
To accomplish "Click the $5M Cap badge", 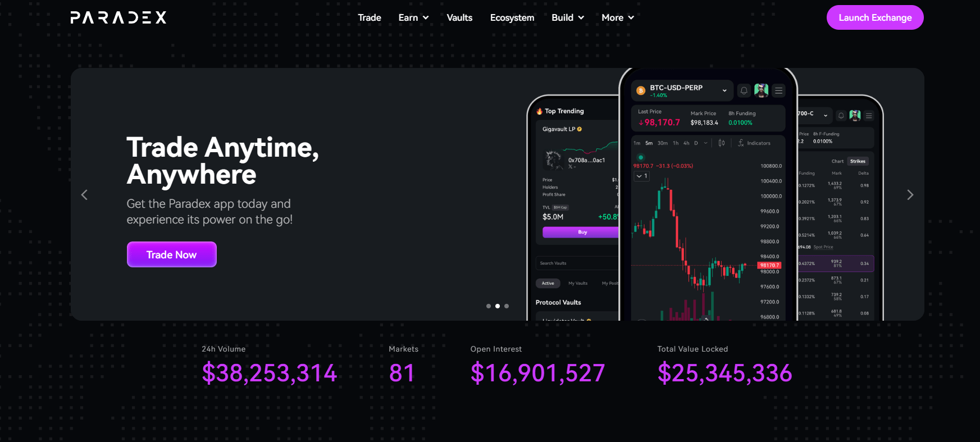I will tap(560, 207).
